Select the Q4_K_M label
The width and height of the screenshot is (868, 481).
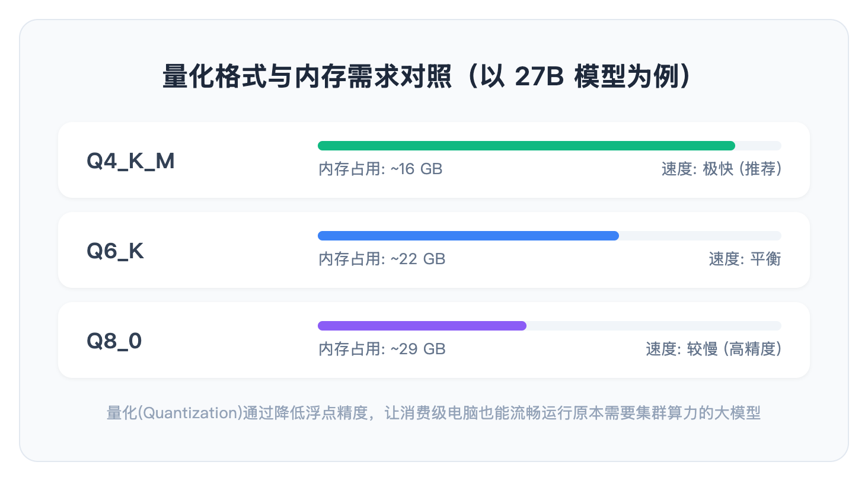130,161
